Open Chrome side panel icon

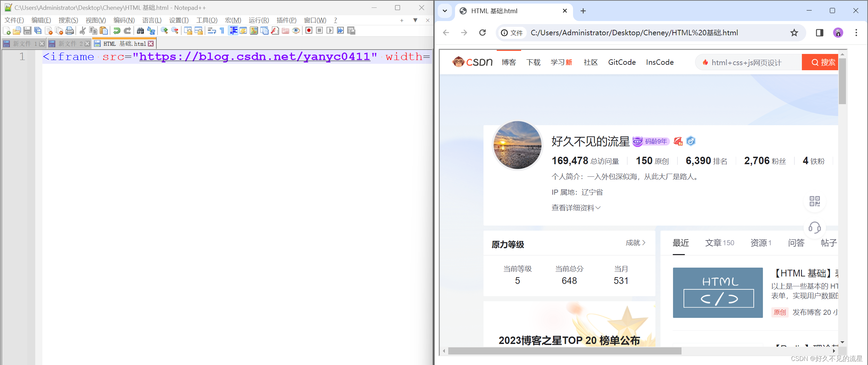coord(820,33)
